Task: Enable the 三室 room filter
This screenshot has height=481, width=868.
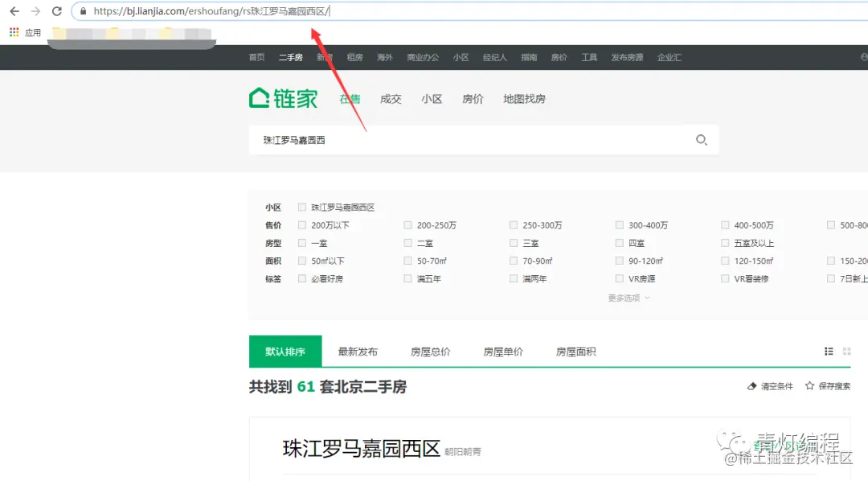Action: 513,242
